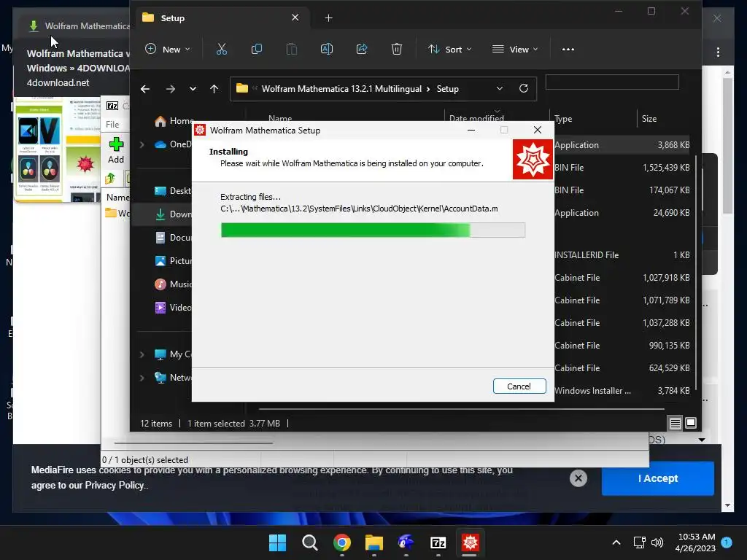Viewport: 747px width, 560px height.
Task: Open the New dropdown in Explorer
Action: (x=168, y=49)
